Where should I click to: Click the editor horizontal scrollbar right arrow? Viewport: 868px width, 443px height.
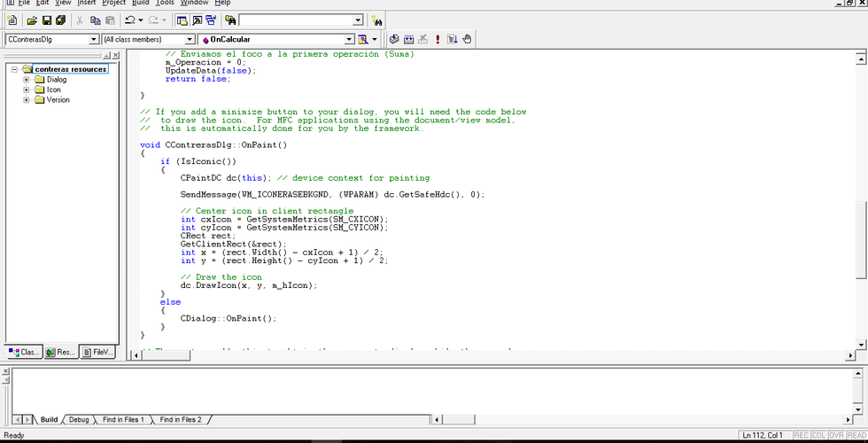click(851, 355)
